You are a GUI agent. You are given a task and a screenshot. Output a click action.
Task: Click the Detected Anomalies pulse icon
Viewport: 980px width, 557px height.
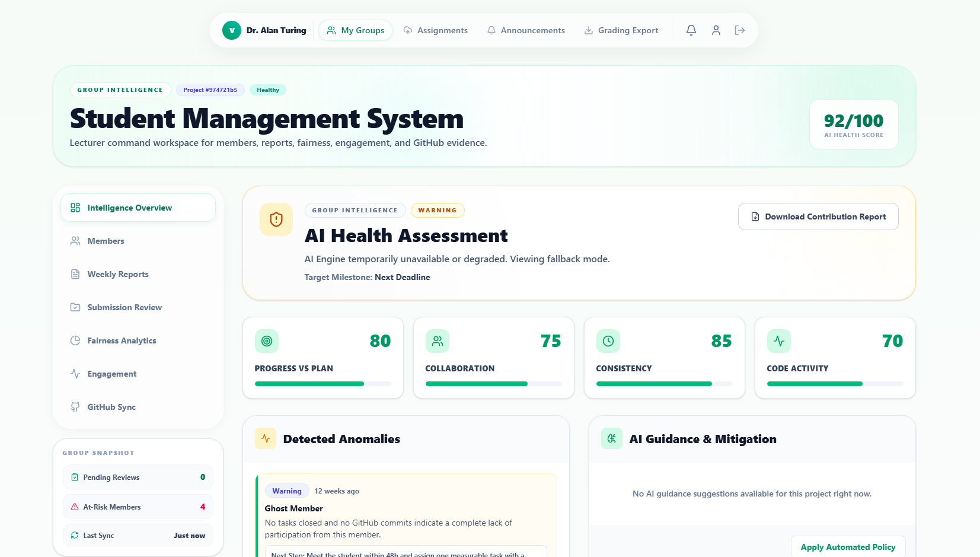pyautogui.click(x=266, y=438)
